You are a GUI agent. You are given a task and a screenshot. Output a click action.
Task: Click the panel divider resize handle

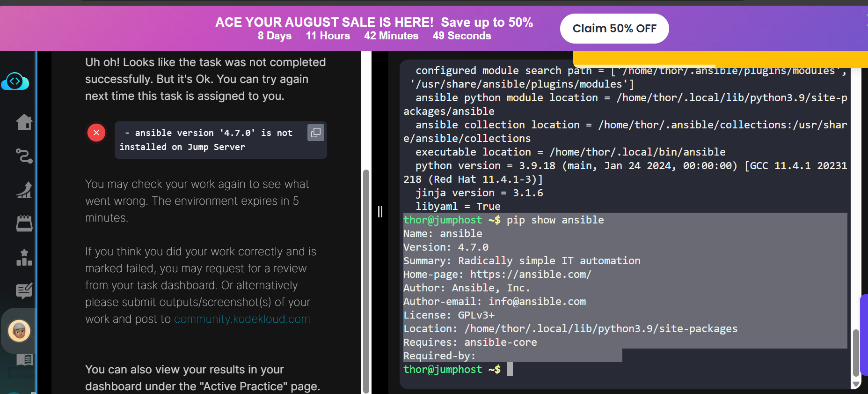380,212
